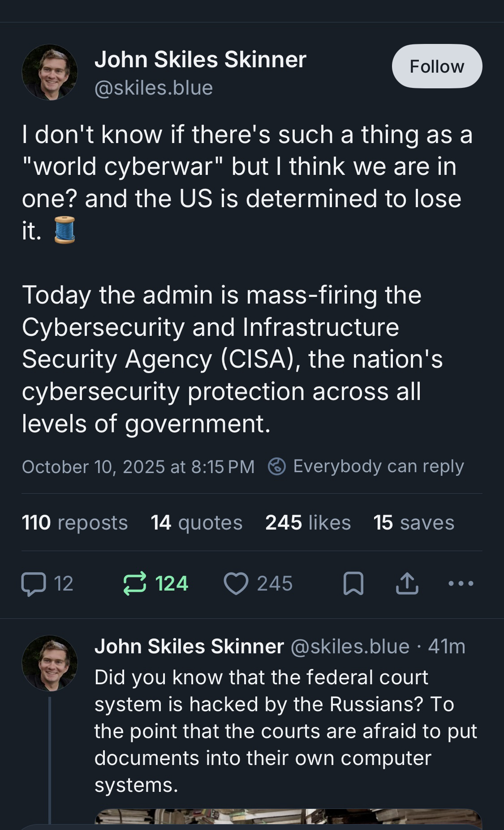Bookmark this post with save icon
The width and height of the screenshot is (504, 830).
353,584
